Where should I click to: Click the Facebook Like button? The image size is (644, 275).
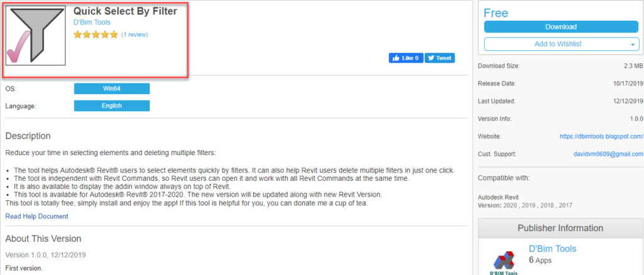tap(406, 58)
